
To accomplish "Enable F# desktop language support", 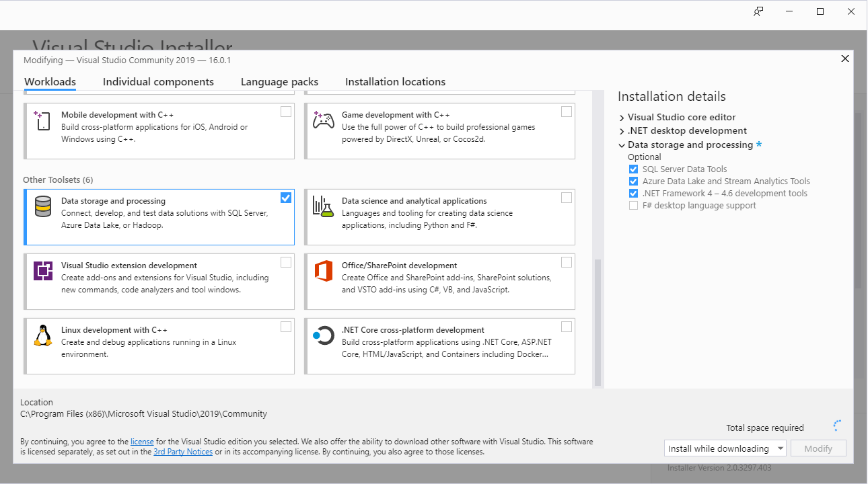I will click(633, 205).
